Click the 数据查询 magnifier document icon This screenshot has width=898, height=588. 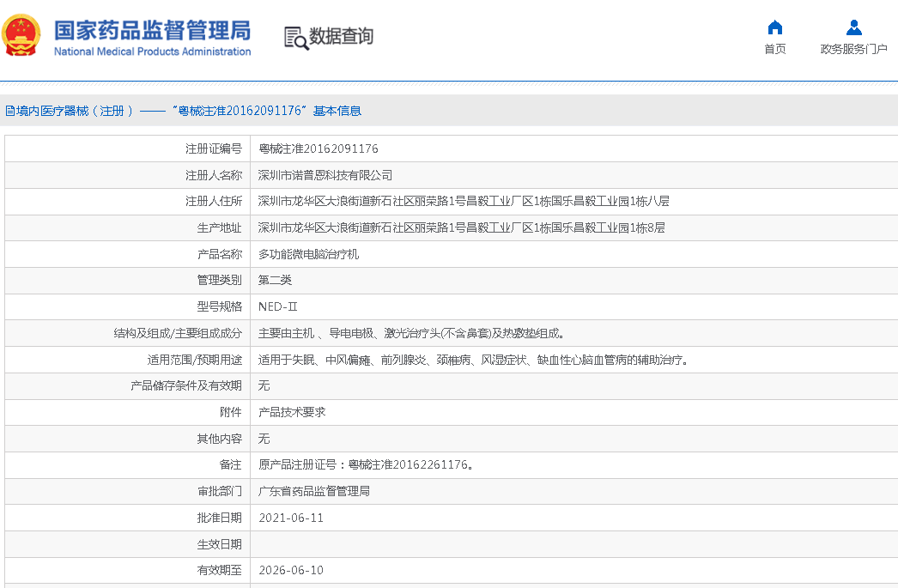[x=295, y=38]
